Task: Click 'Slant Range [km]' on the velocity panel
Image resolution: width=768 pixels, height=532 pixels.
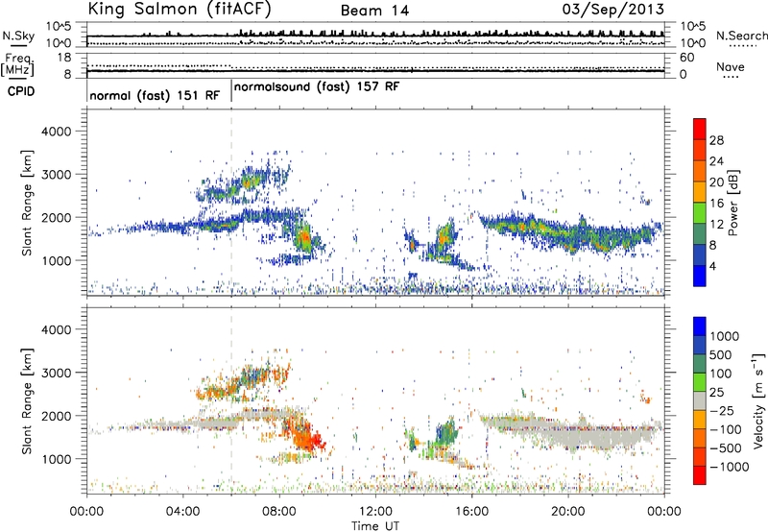Action: coord(27,401)
